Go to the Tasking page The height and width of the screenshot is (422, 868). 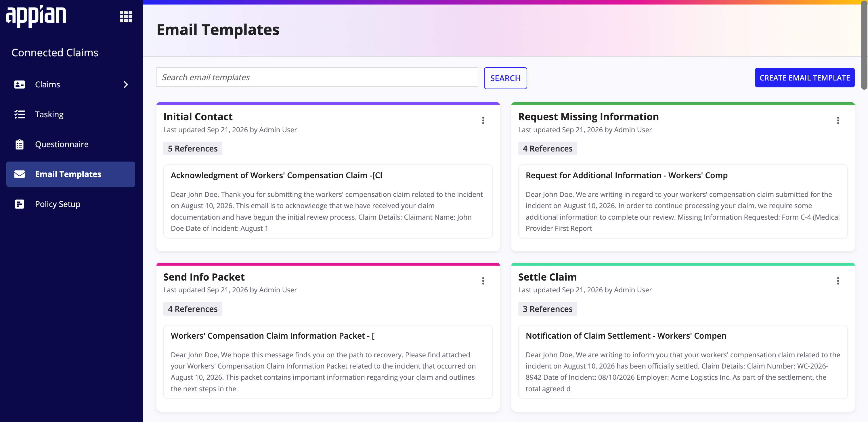click(70, 114)
